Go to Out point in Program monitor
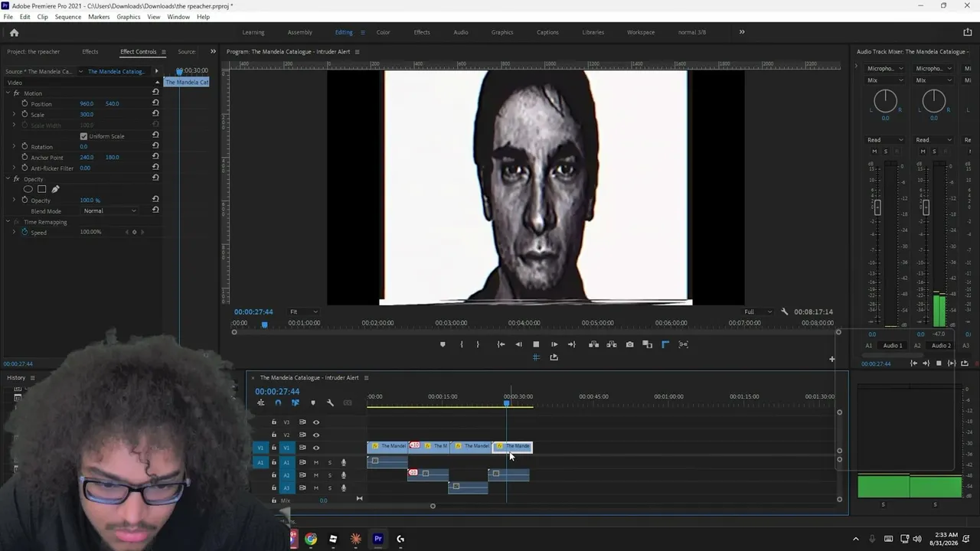Image resolution: width=980 pixels, height=551 pixels. tap(571, 344)
